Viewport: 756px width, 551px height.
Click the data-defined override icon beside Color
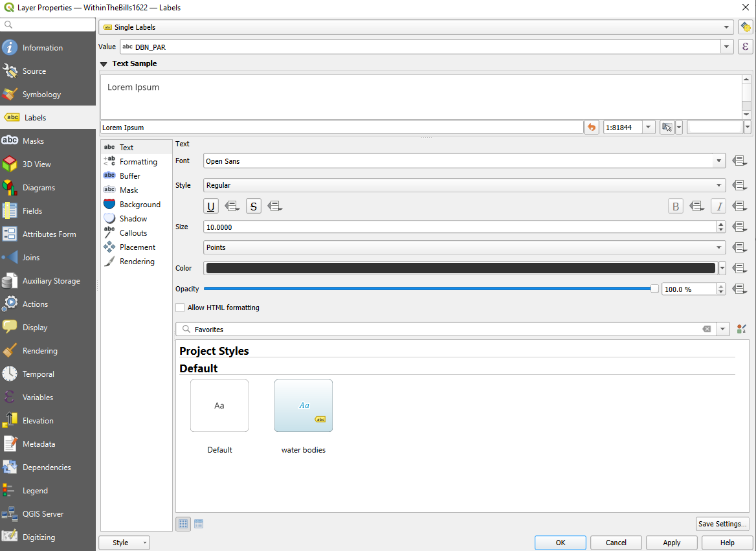point(739,267)
